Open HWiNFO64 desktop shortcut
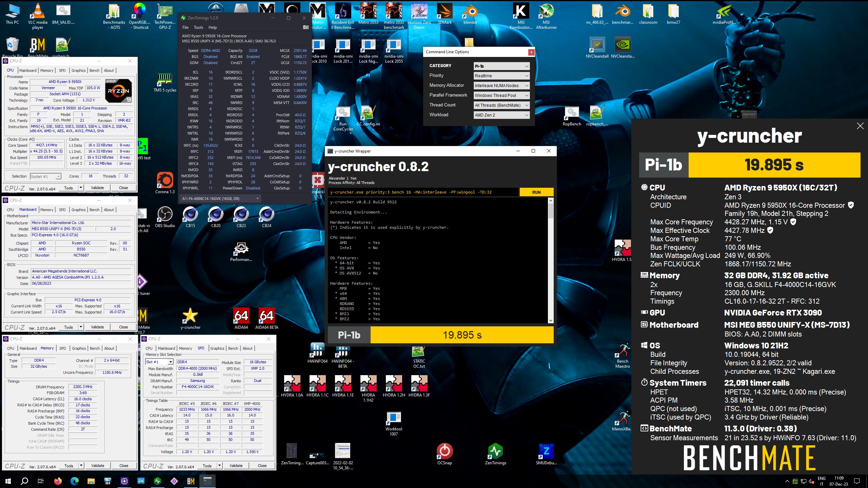The width and height of the screenshot is (868, 488). (x=317, y=352)
